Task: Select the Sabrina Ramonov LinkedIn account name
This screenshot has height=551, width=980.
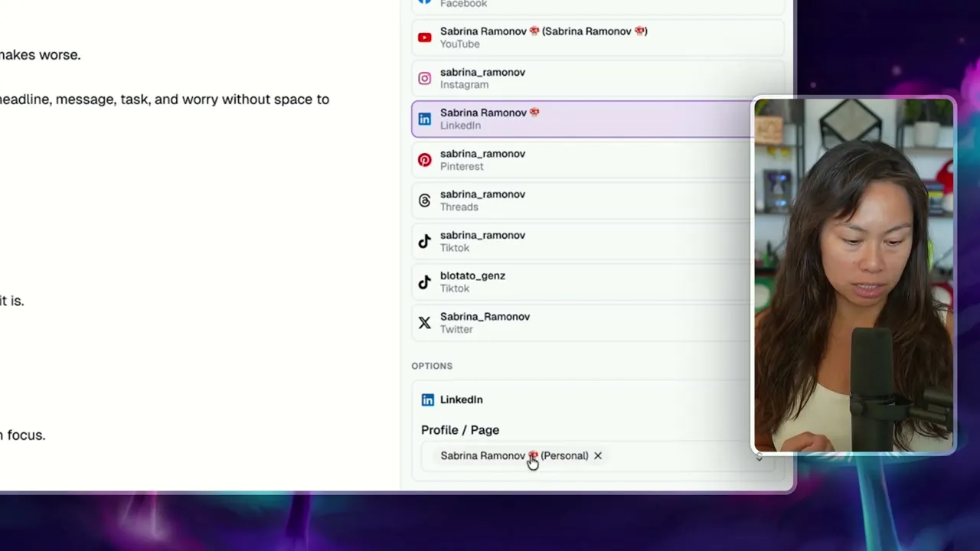Action: [489, 112]
